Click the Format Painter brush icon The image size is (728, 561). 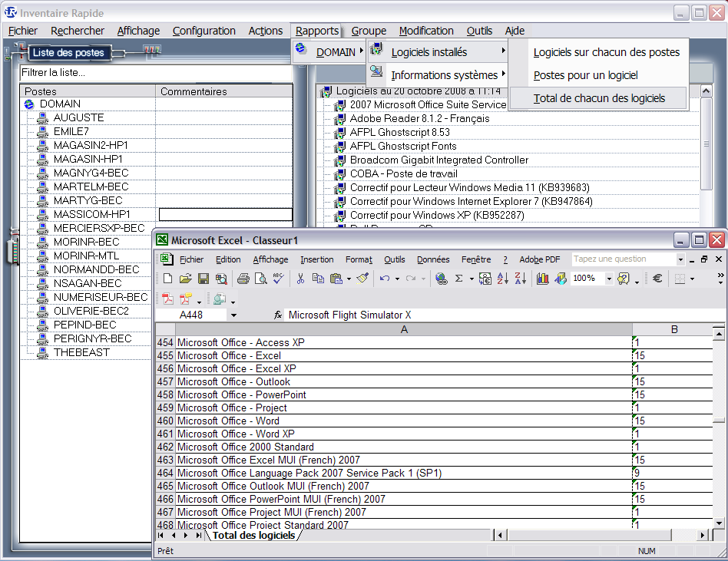(362, 279)
